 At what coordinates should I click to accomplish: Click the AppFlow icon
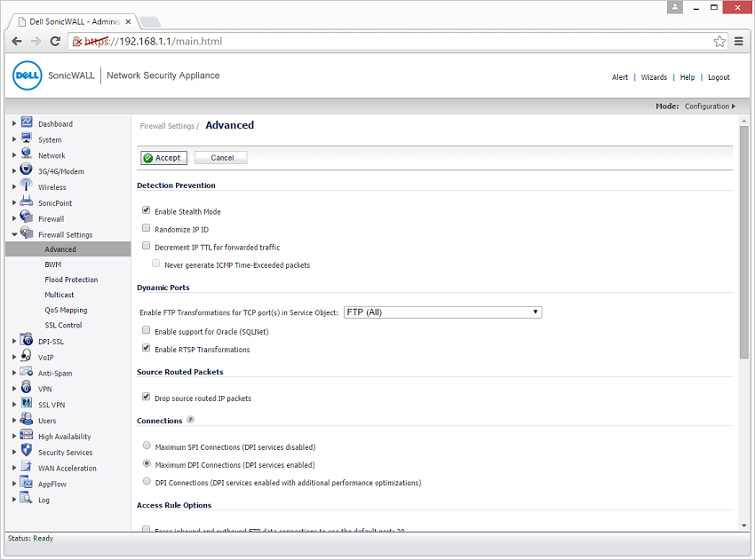27,483
